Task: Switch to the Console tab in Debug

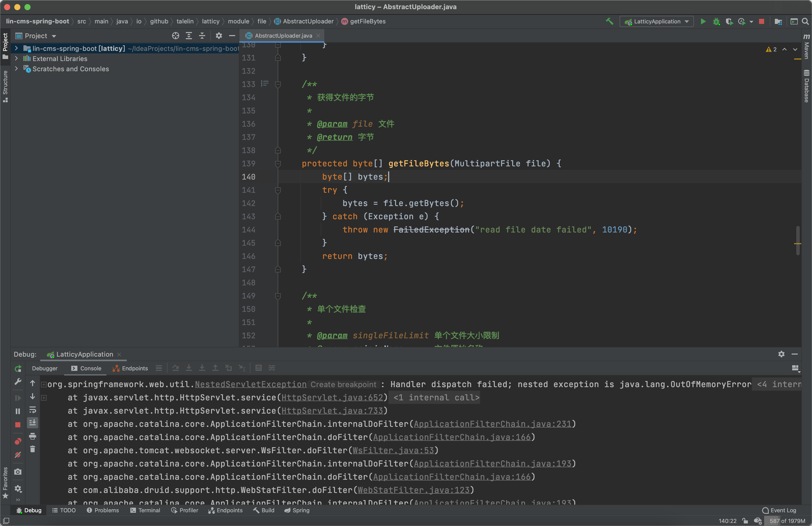Action: (86, 368)
